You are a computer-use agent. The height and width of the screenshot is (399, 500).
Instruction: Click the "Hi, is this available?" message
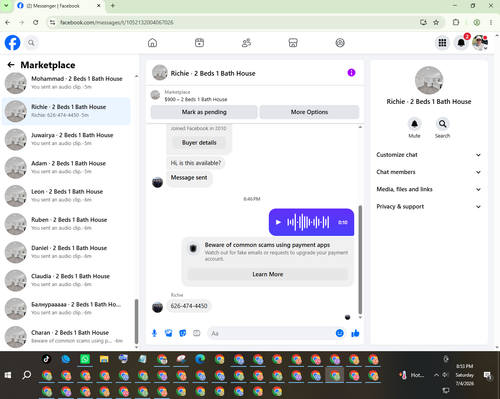[x=196, y=163]
